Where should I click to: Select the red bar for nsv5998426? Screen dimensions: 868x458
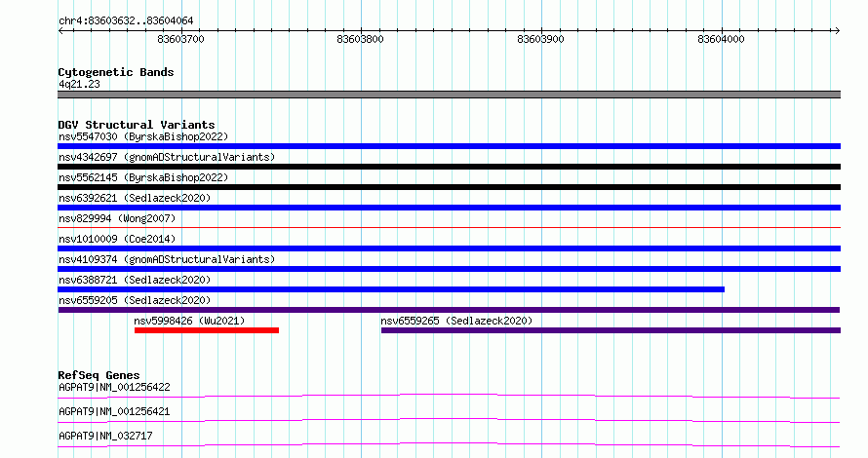207,330
